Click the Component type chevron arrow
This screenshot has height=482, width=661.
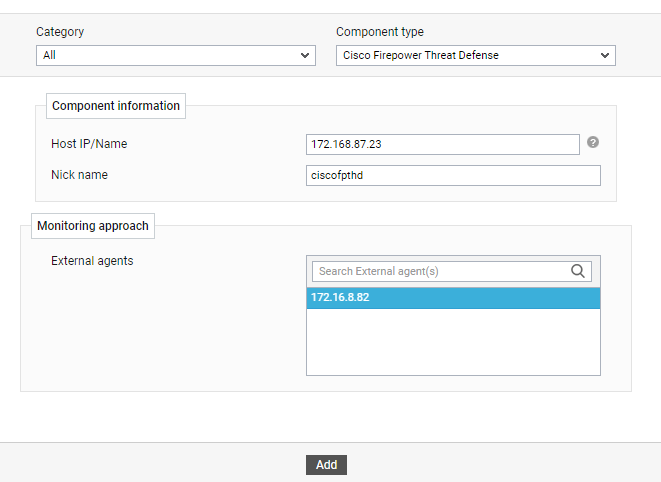tap(605, 56)
